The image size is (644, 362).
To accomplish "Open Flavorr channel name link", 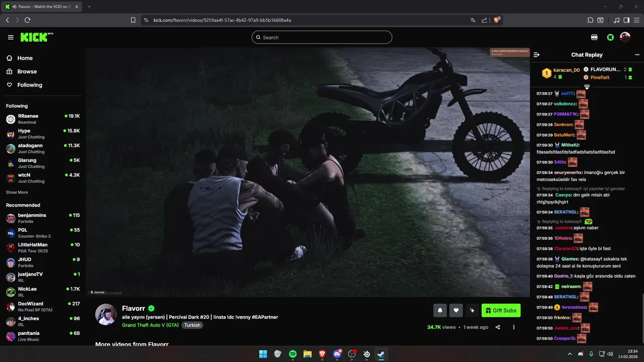I will (133, 309).
